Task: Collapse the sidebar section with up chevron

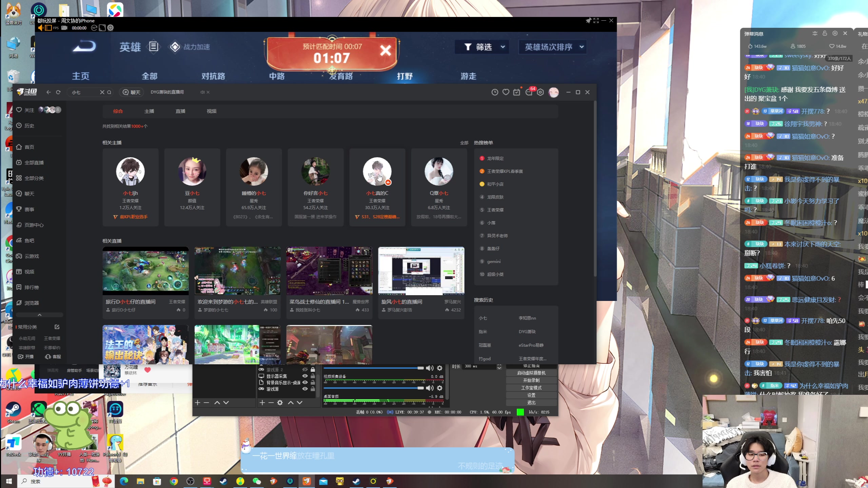Action: [39, 315]
